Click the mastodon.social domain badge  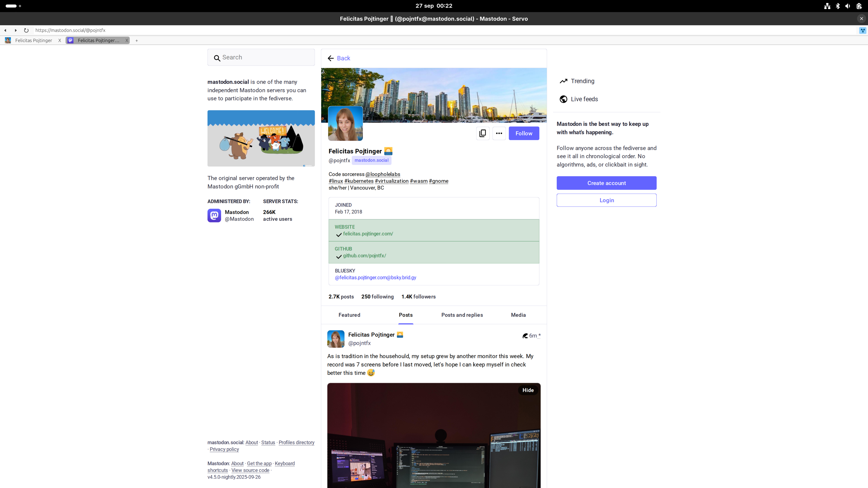coord(371,160)
